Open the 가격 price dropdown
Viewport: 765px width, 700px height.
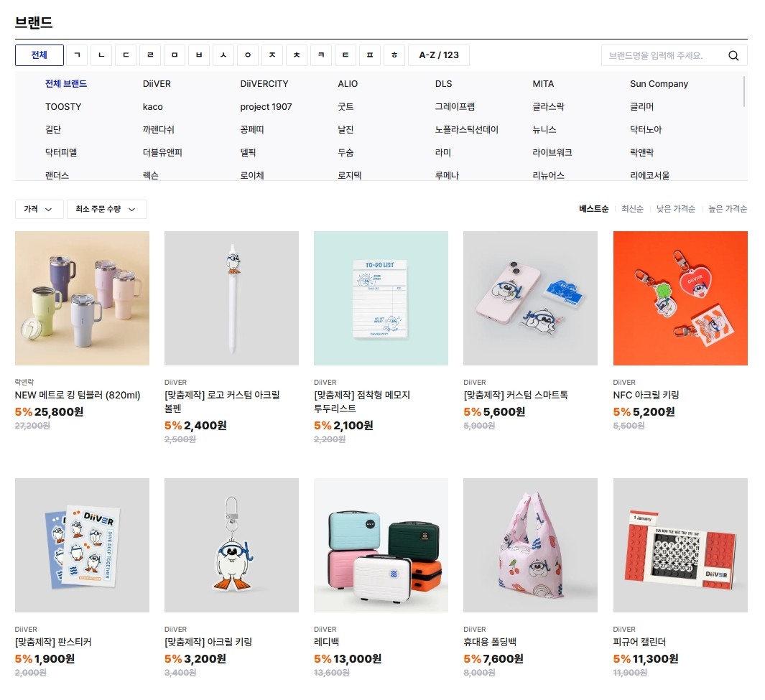coord(39,209)
